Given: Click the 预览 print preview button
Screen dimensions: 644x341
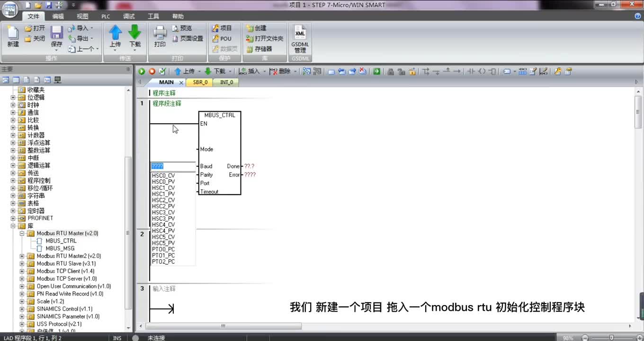Looking at the screenshot, I should (x=181, y=28).
